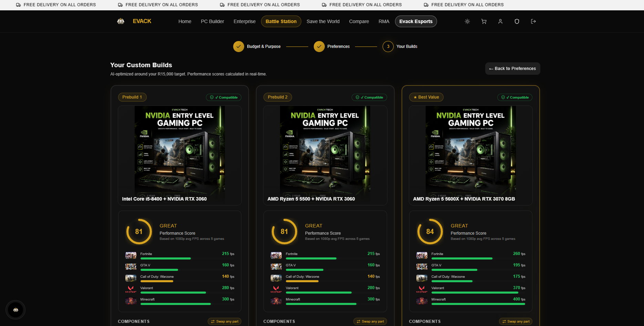Click the "AMD Ryzen 5 5500 + NVIDIA RTX 3060" title
Screen dimensions: 644x326
(311, 199)
